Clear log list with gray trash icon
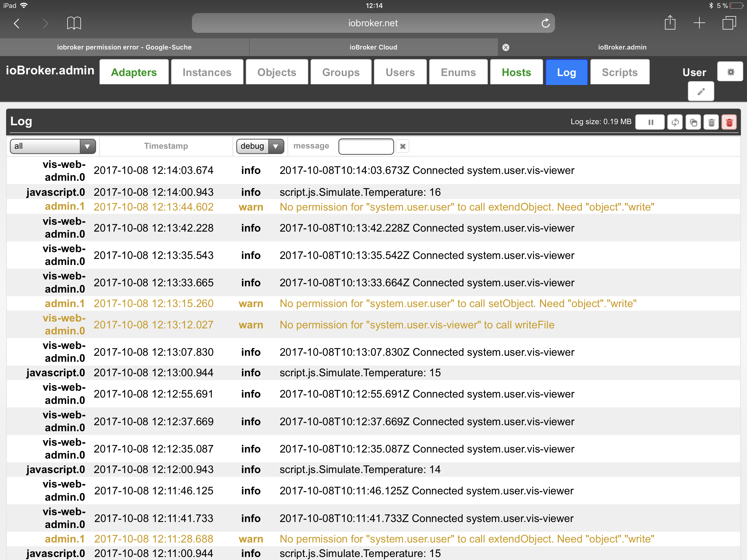This screenshot has height=560, width=747. point(711,122)
